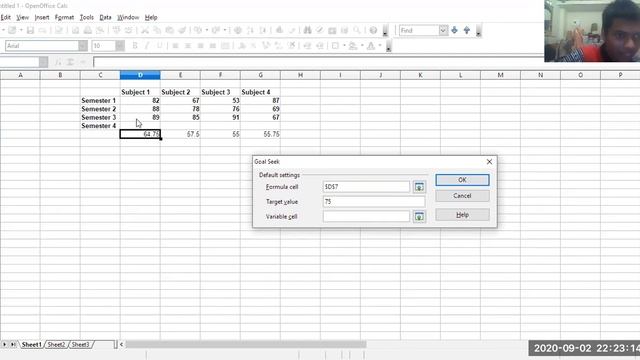640x360 pixels.
Task: Open Page Preview from the toolbar
Action: point(100,30)
